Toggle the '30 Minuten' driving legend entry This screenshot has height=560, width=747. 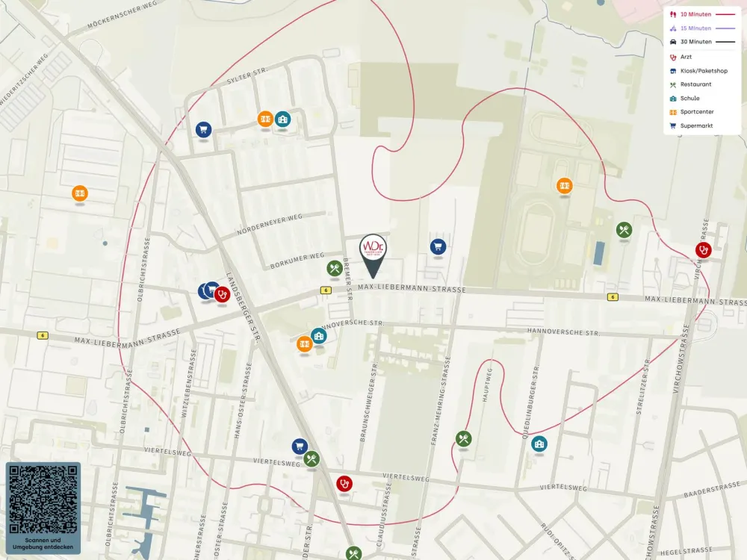(702, 42)
